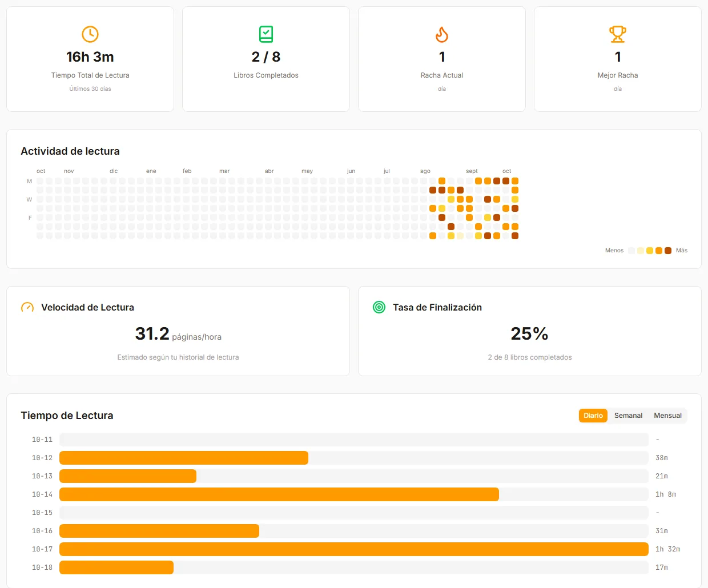Click the Mejor Racha label
The image size is (708, 588).
click(618, 75)
